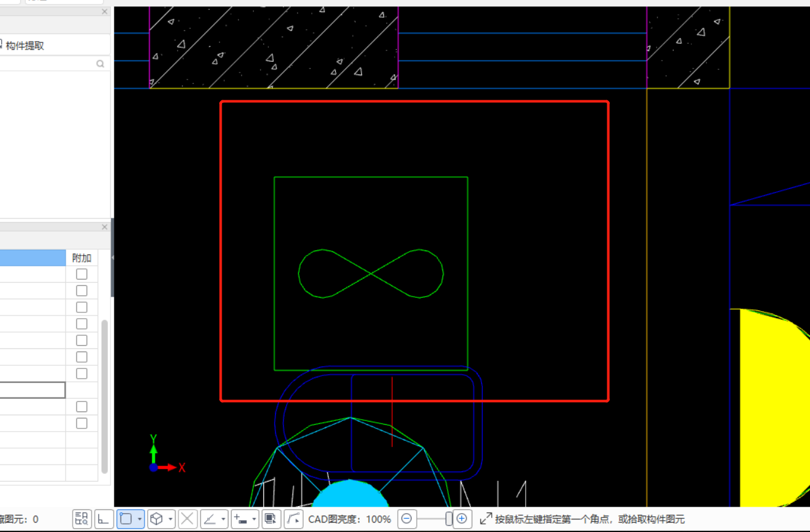This screenshot has width=810, height=532.
Task: Click the layered display icon in status bar
Action: [271, 519]
